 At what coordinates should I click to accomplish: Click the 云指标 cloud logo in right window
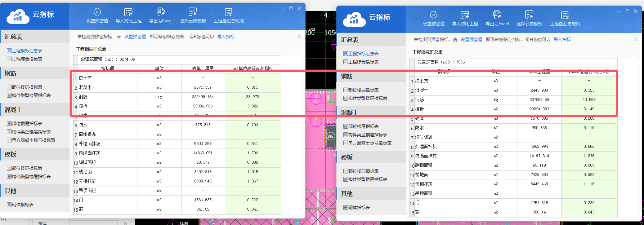pos(354,19)
